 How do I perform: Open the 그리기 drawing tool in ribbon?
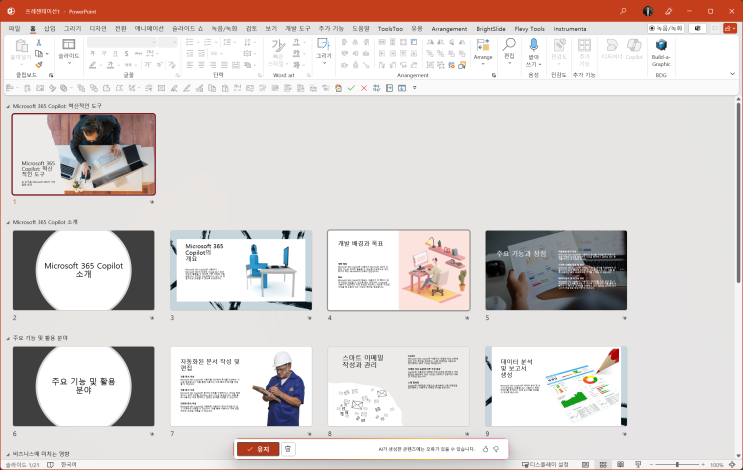[324, 45]
